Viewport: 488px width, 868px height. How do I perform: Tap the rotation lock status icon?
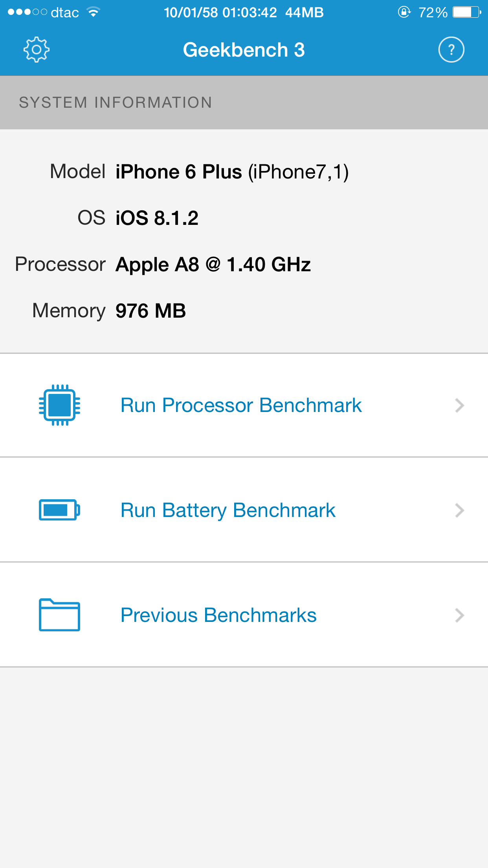(x=404, y=12)
